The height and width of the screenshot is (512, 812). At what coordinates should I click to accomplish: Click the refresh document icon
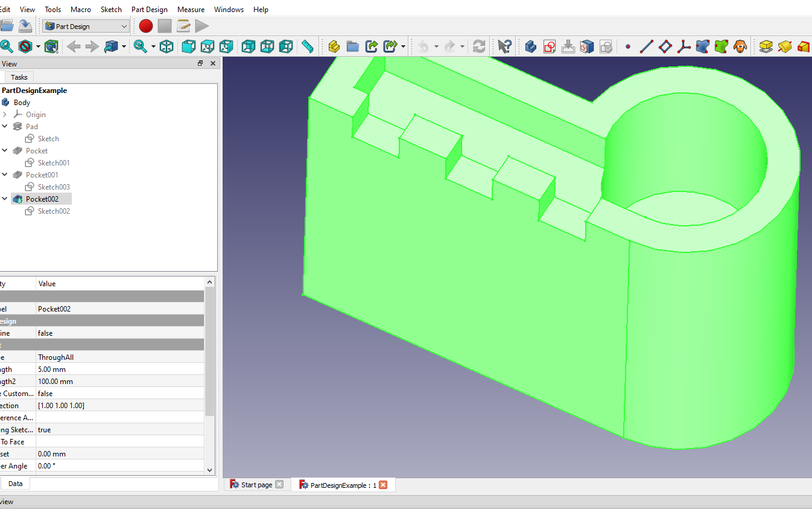pyautogui.click(x=478, y=46)
